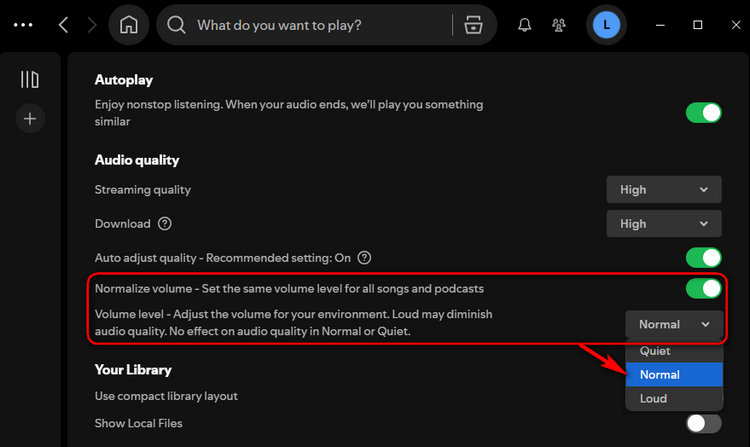Open the notifications bell
The image size is (750, 447).
(x=525, y=25)
